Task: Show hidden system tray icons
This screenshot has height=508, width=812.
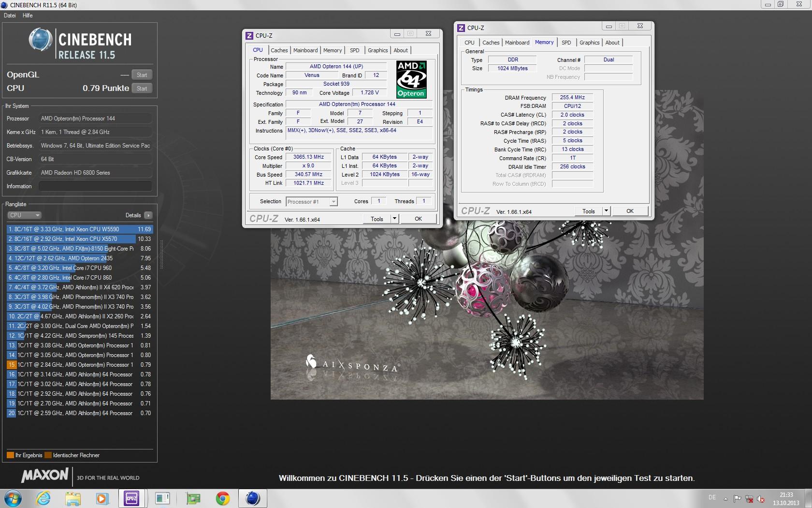Action: tap(725, 499)
